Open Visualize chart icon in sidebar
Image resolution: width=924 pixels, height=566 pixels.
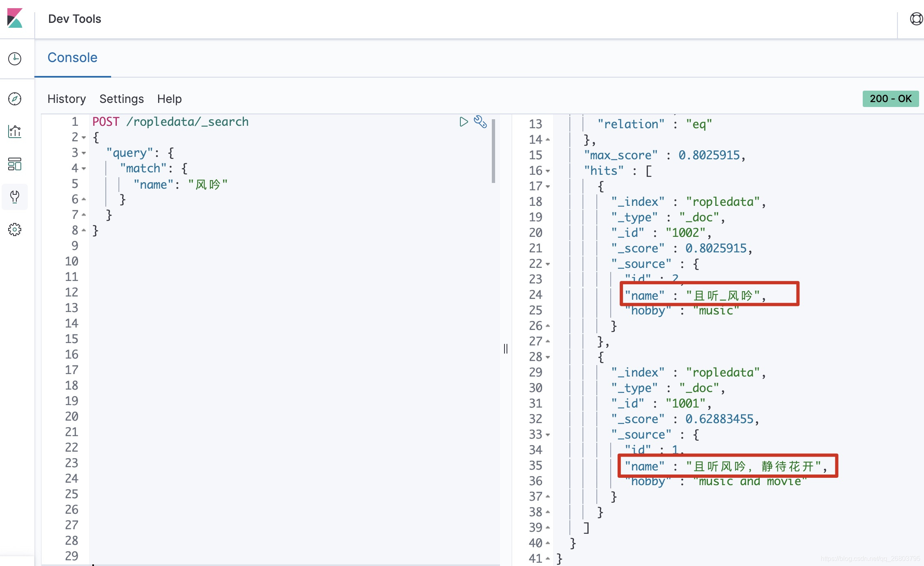[x=15, y=131]
